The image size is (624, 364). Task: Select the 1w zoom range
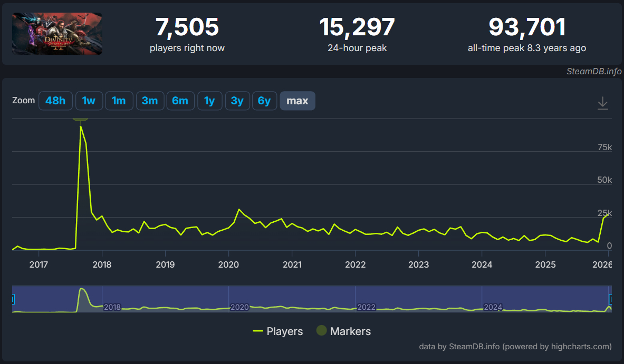pyautogui.click(x=89, y=101)
